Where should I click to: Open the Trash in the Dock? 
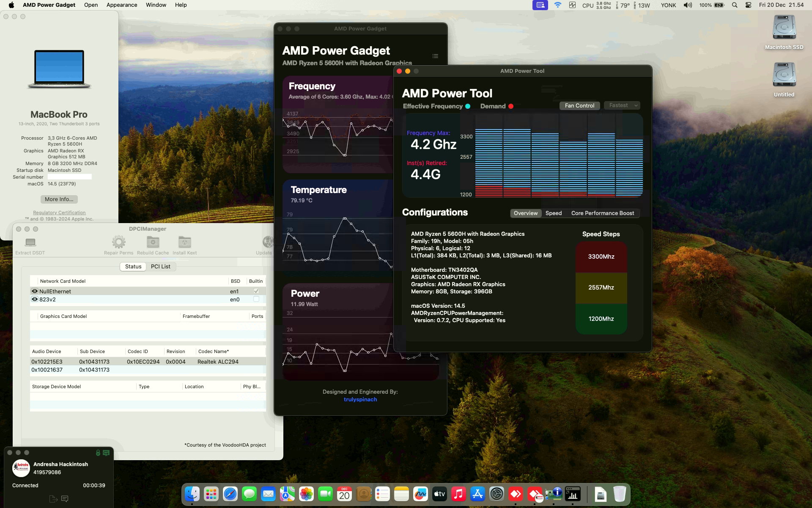[620, 494]
